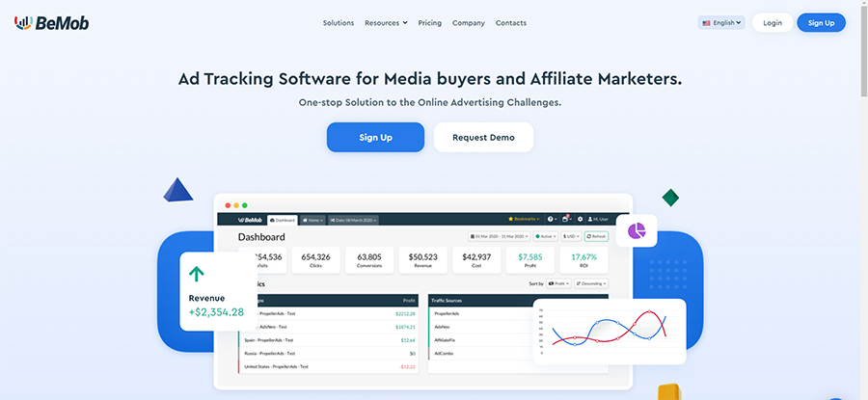Click United States - PropellerAds - Test row

click(328, 367)
